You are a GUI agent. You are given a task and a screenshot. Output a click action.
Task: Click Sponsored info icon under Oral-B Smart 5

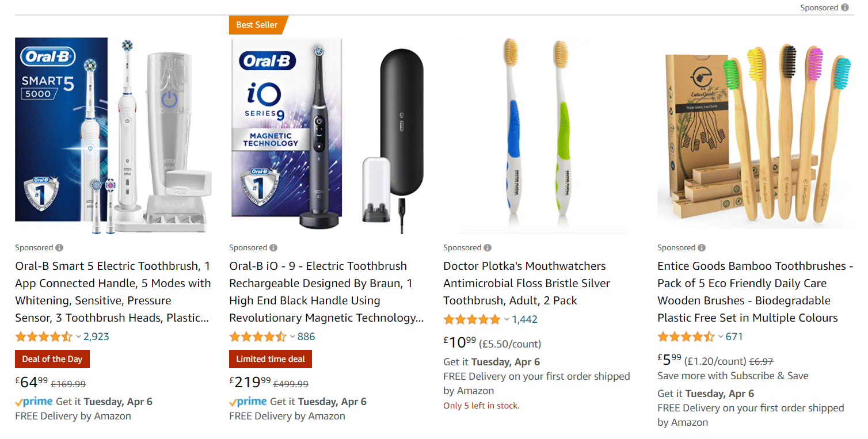click(x=59, y=247)
